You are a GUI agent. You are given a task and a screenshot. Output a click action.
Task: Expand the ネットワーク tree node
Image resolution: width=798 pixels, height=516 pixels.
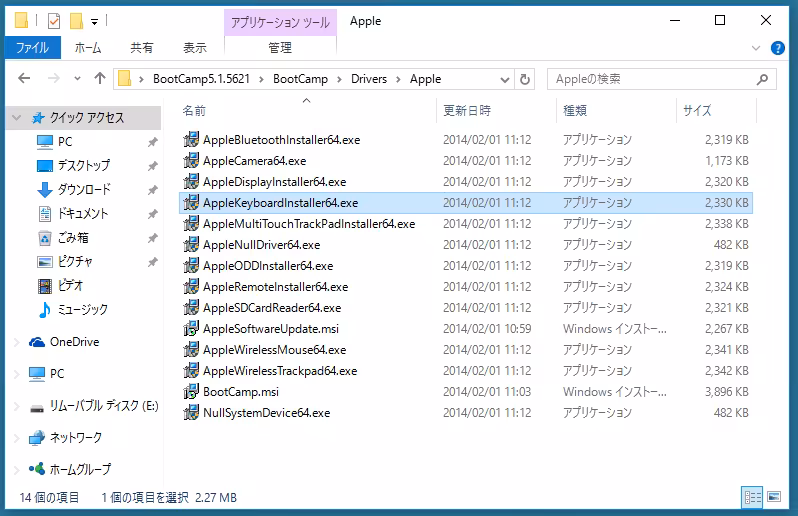click(17, 438)
